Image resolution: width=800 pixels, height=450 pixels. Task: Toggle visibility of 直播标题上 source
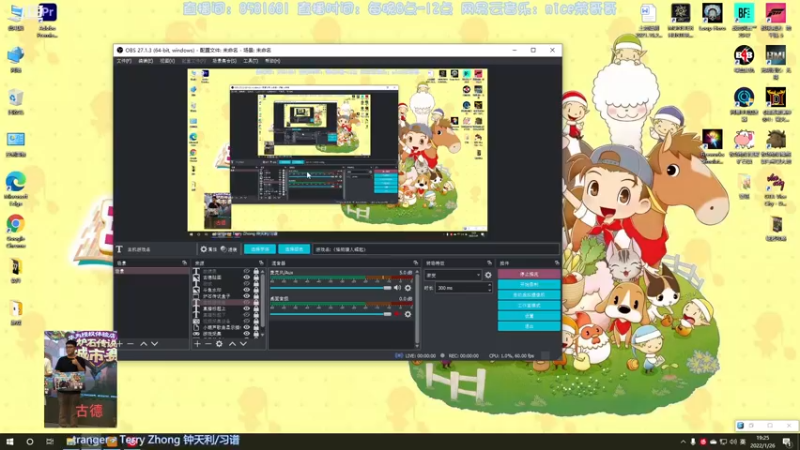pos(246,309)
